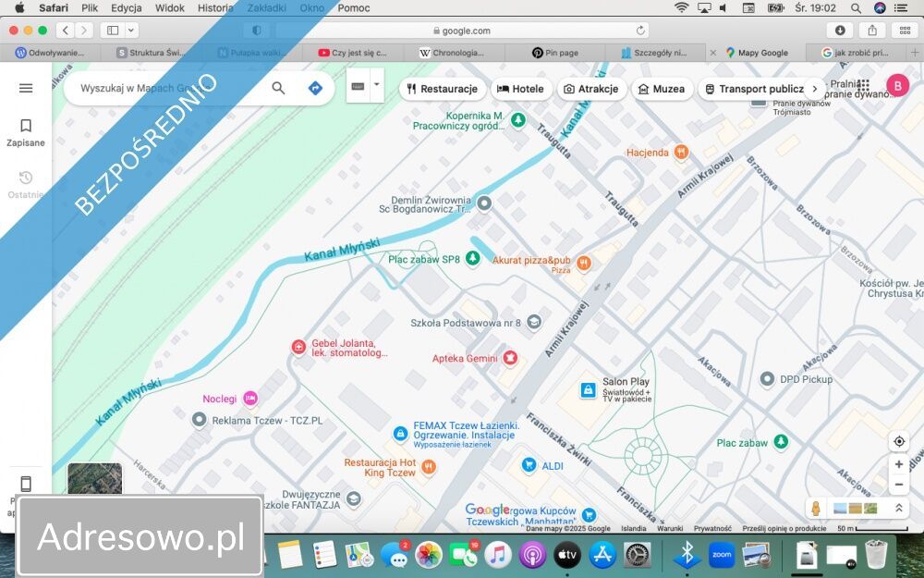Viewport: 924px width, 578px height.
Task: Open Zapisane saved places
Action: point(25,132)
